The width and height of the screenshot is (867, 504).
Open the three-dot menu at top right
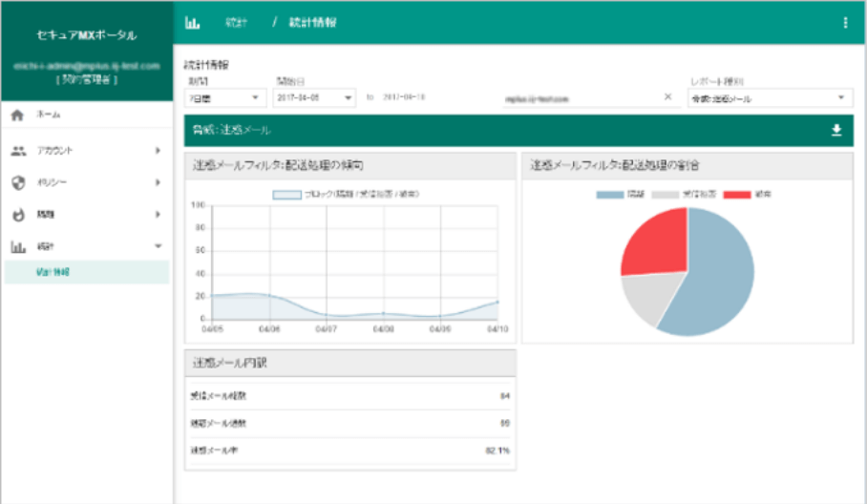[x=845, y=22]
